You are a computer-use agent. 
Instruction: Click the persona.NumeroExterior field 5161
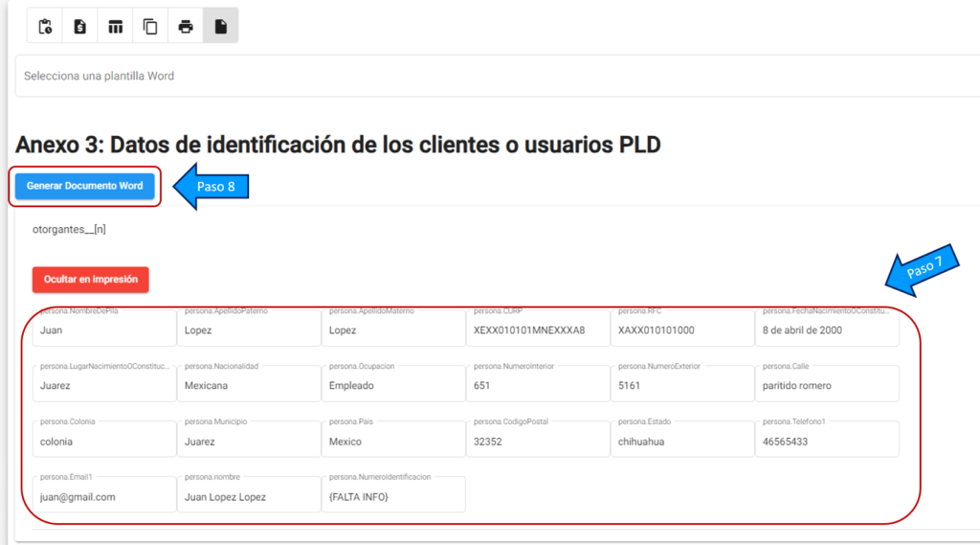[x=682, y=383]
